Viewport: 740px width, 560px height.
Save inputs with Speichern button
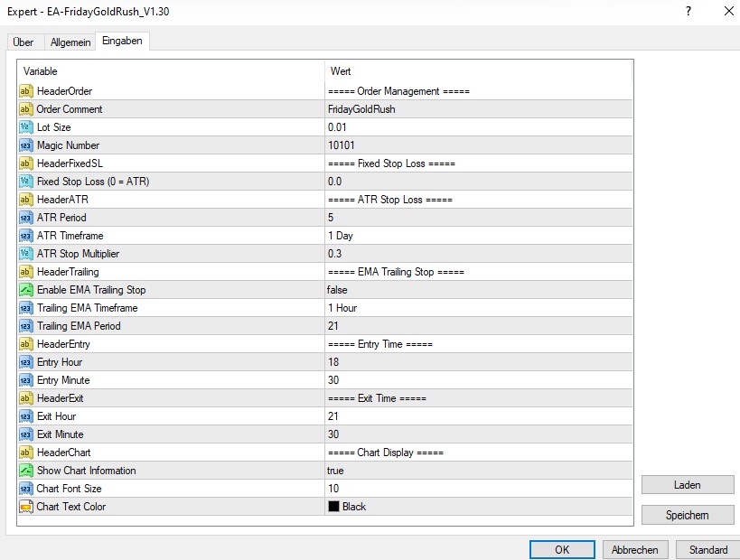[687, 515]
